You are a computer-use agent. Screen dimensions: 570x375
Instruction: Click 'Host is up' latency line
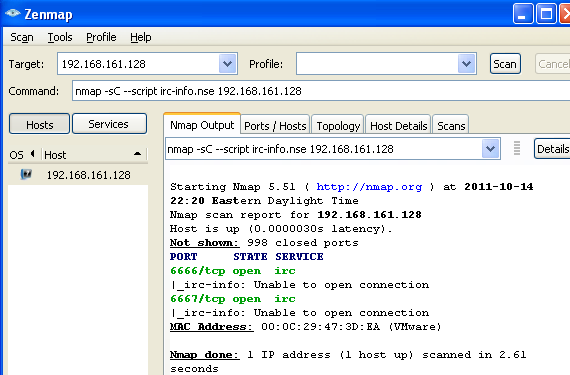281,229
